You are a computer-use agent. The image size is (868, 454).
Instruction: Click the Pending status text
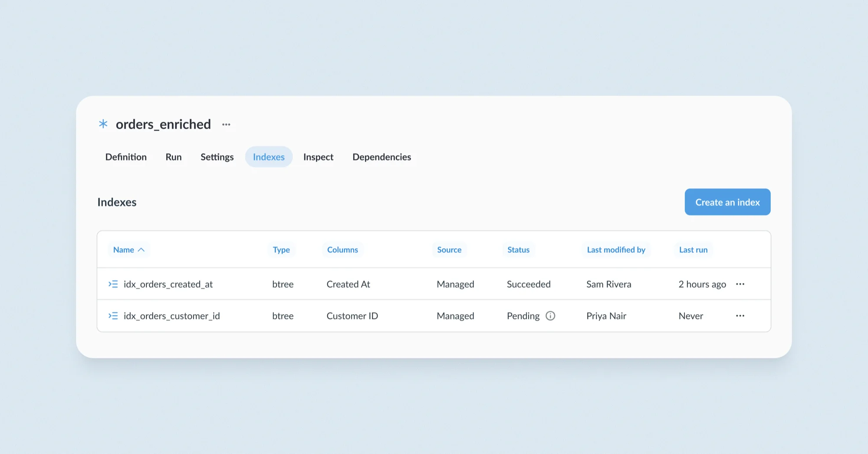[x=523, y=316]
